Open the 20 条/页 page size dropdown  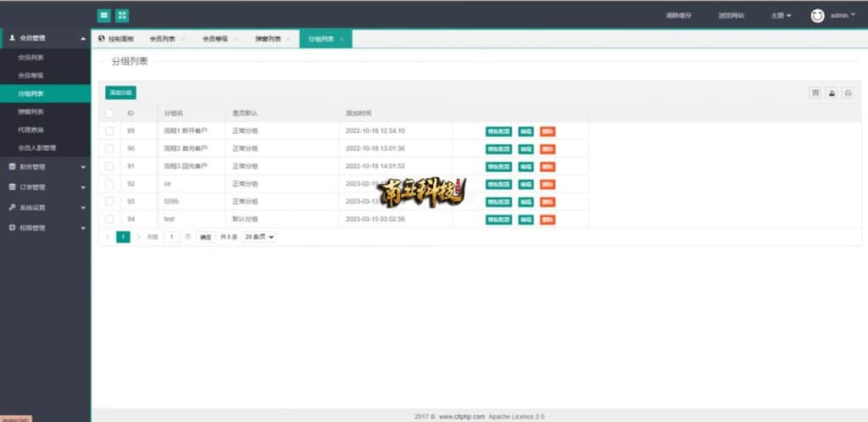(x=259, y=236)
